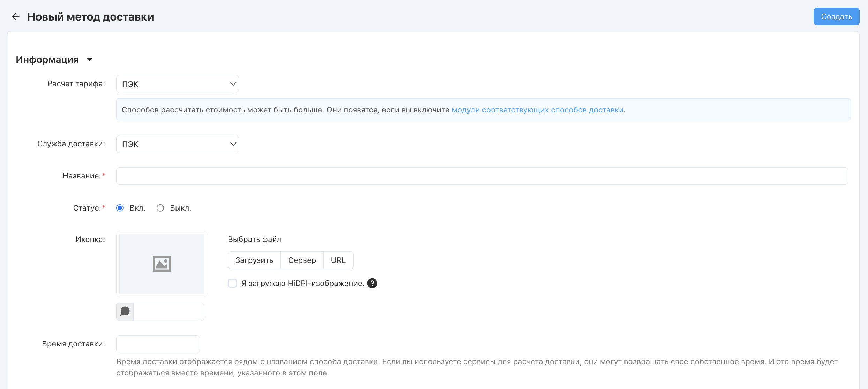Open the Расчет тарифа dropdown
Image resolution: width=868 pixels, height=389 pixels.
(177, 84)
